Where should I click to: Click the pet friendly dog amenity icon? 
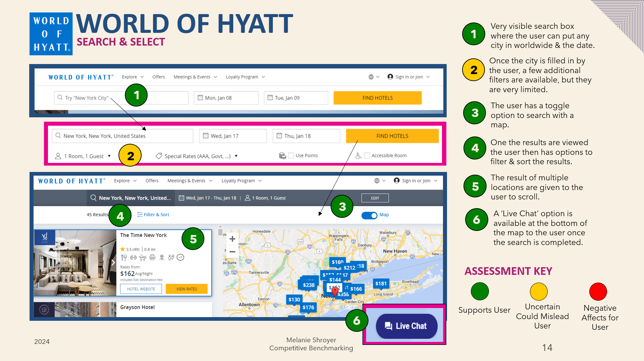coord(143,257)
